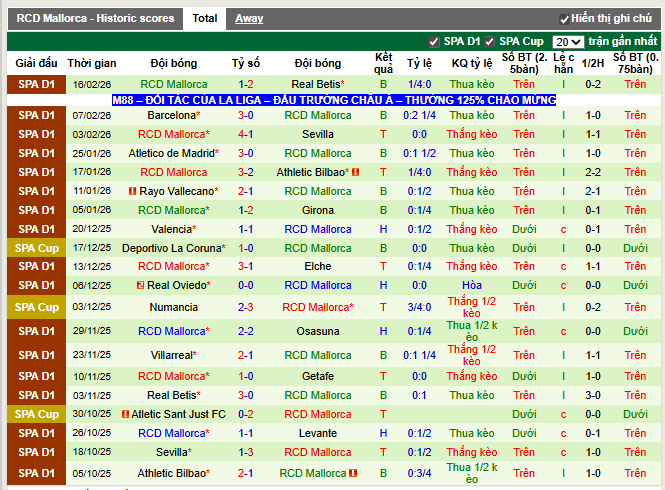Open the recent matches count dropdown
Screen dimensions: 665x490
point(568,42)
